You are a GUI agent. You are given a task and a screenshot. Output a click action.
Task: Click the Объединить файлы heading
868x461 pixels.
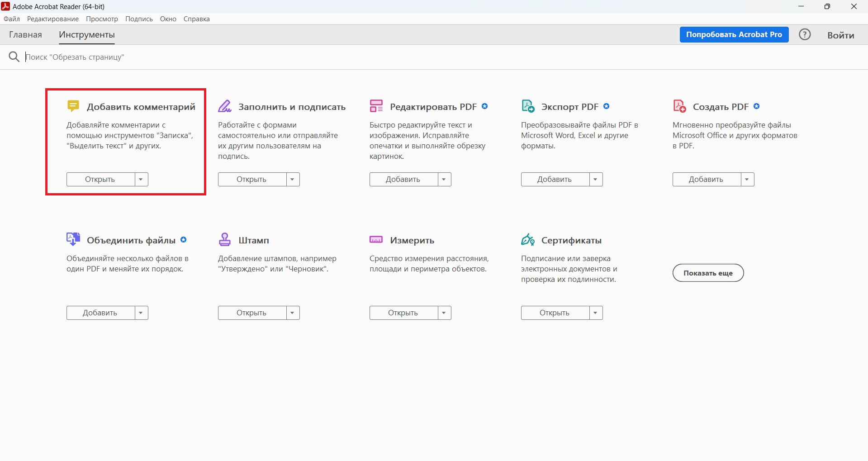(x=131, y=240)
